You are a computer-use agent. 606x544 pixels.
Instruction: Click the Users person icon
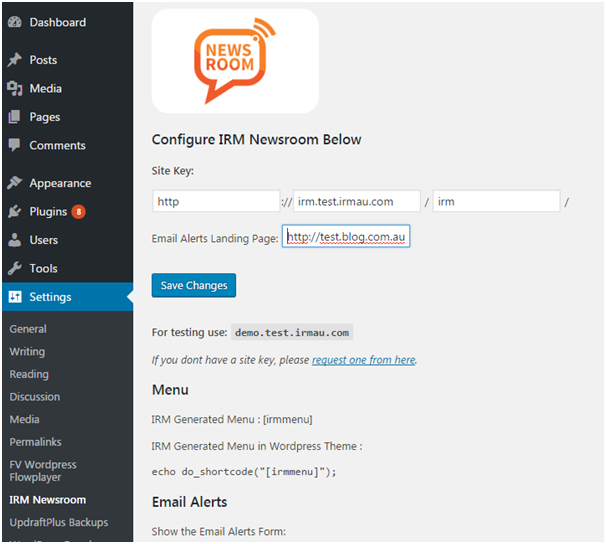pos(14,240)
